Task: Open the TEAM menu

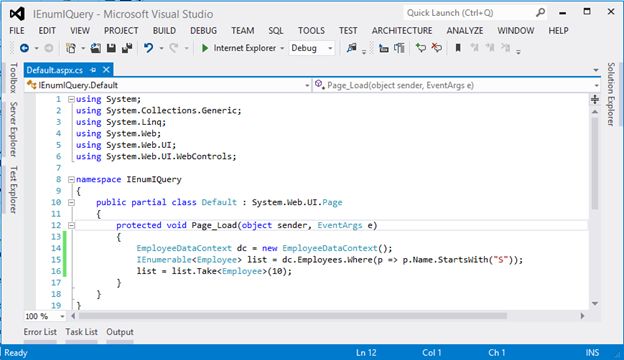Action: tap(243, 31)
